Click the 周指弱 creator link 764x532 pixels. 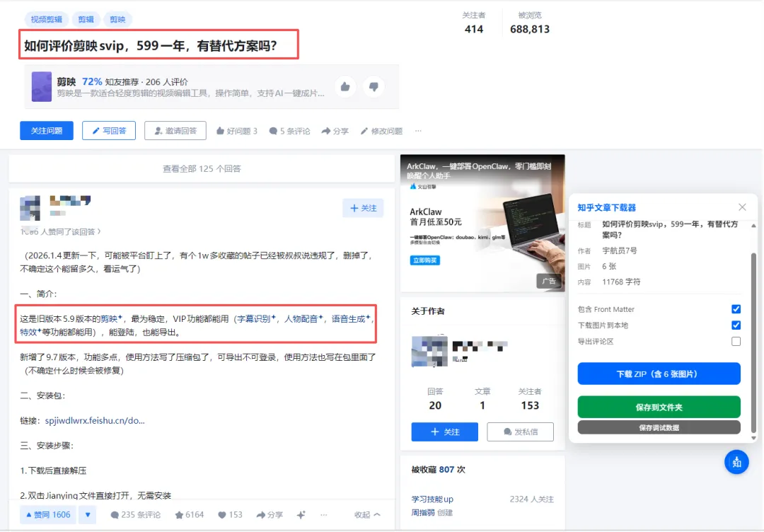[422, 512]
